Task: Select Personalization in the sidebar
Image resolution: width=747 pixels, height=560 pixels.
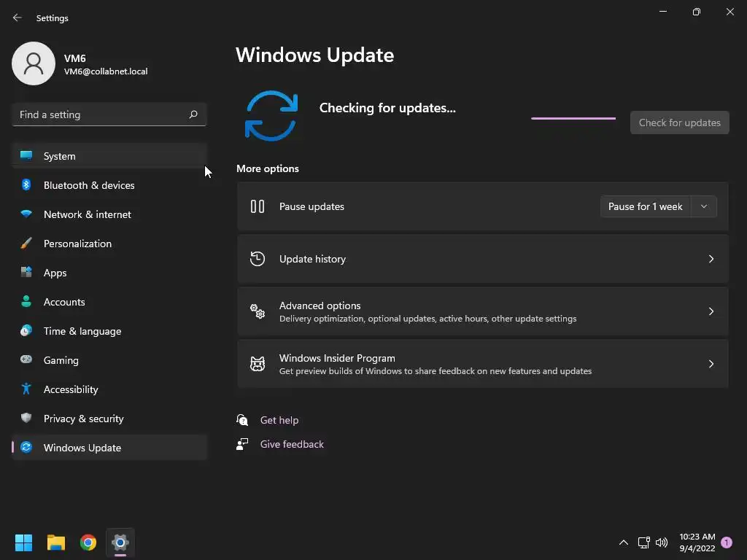Action: (109, 244)
